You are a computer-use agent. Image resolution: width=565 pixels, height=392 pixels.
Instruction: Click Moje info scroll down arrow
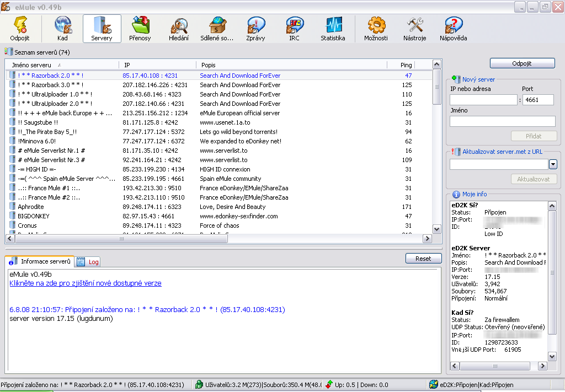pyautogui.click(x=552, y=356)
